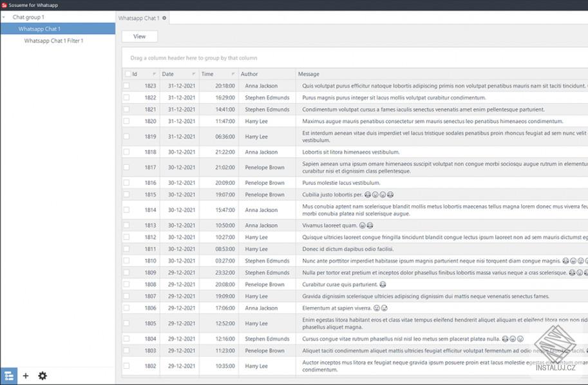
Task: Click Stephen Edmunds in row 1822
Action: (267, 97)
